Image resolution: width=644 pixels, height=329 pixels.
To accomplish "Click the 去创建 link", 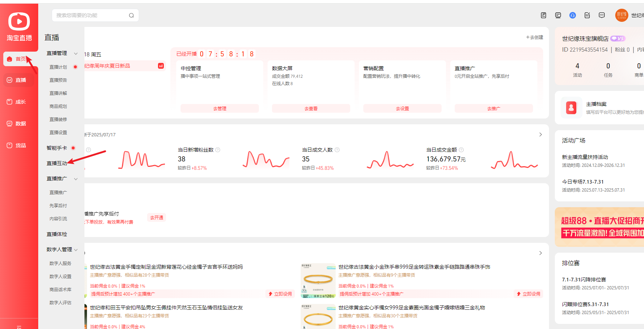I will 534,37.
